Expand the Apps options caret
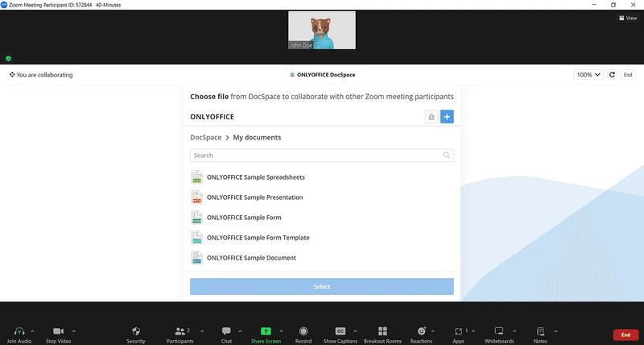Image resolution: width=644 pixels, height=345 pixels. (x=473, y=331)
